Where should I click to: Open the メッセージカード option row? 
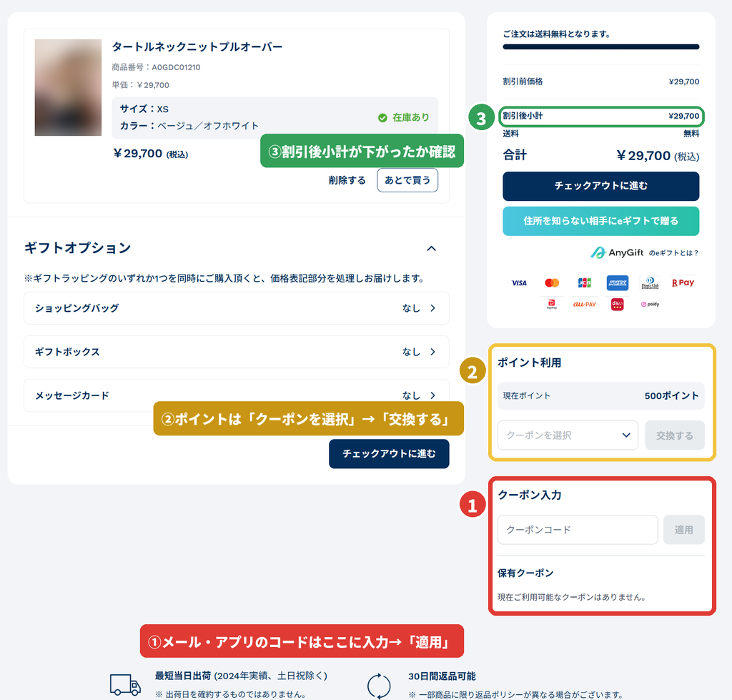[236, 395]
